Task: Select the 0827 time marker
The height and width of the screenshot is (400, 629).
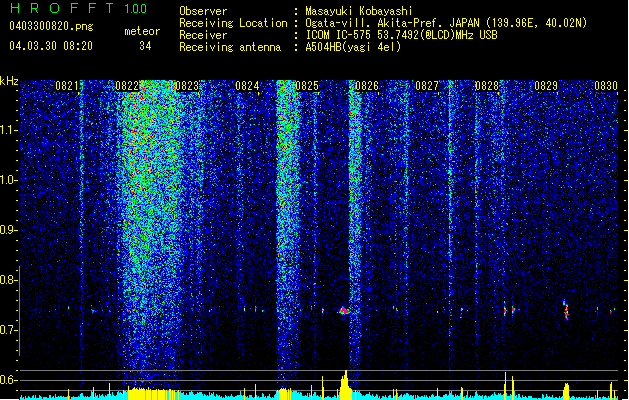Action: (427, 86)
